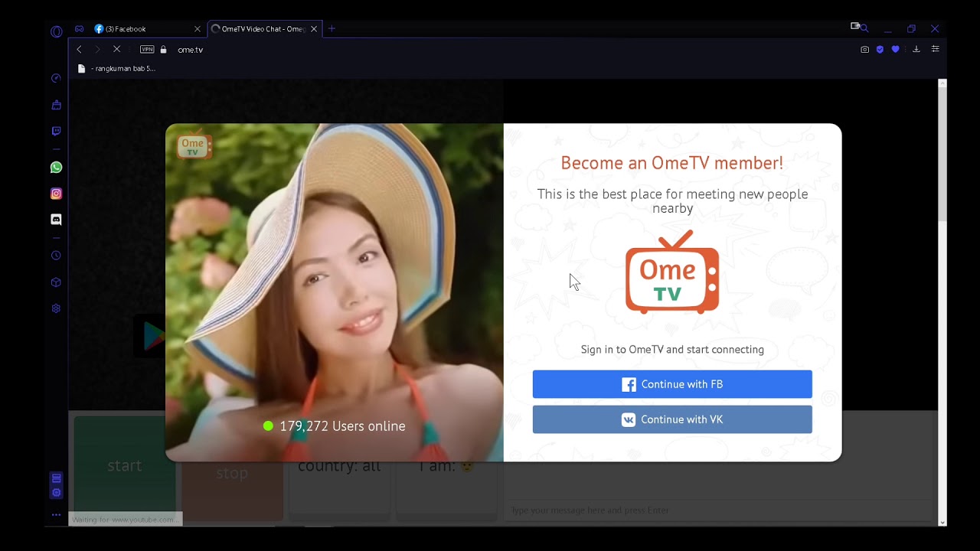Close the OmeTV Video Chat tab
The width and height of the screenshot is (980, 551).
(x=314, y=29)
